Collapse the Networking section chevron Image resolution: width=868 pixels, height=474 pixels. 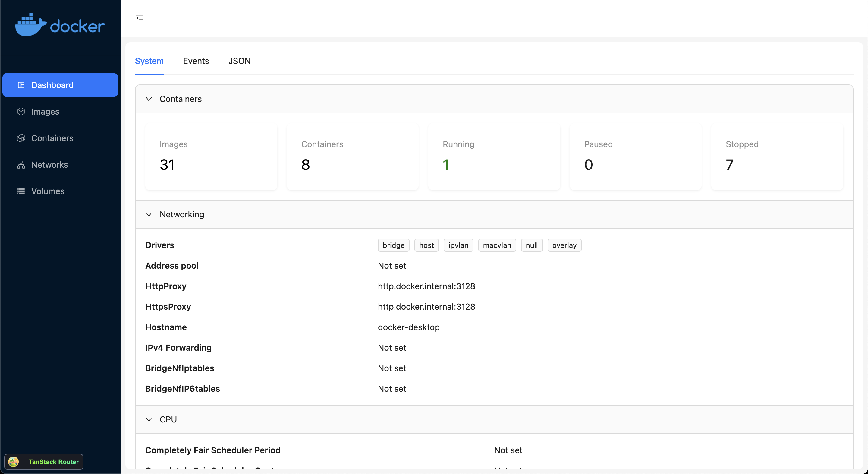coord(149,214)
